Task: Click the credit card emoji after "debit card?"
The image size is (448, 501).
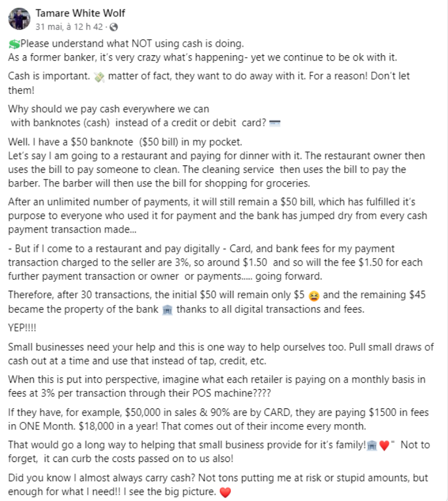Action: coord(276,122)
